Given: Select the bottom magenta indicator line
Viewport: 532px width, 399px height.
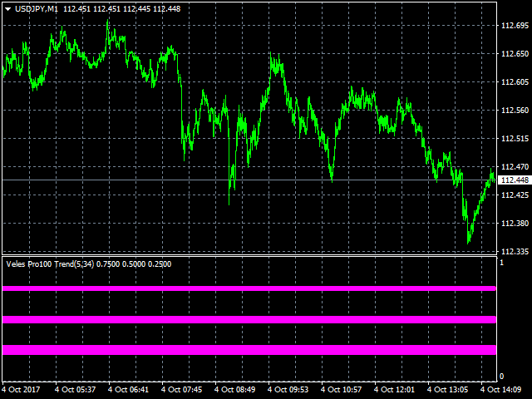Looking at the screenshot, I should [249, 350].
